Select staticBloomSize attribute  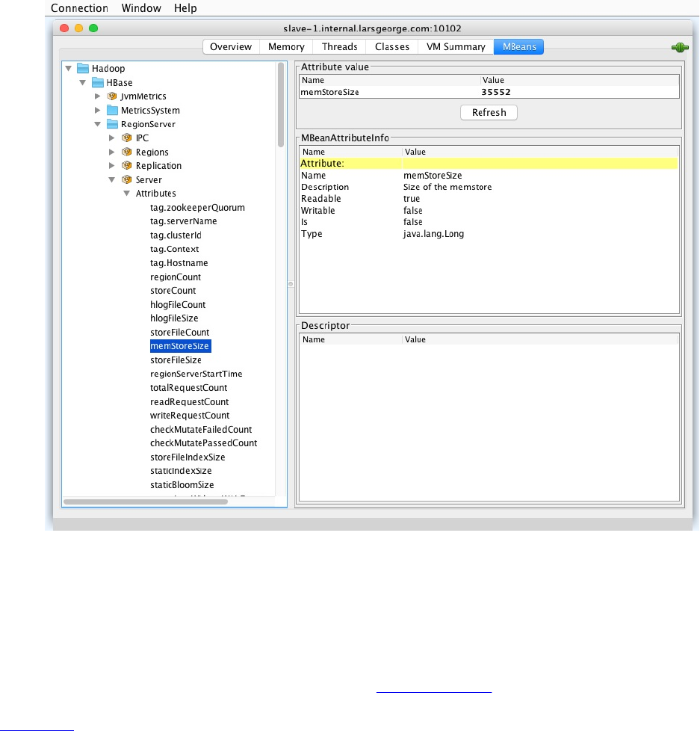182,485
